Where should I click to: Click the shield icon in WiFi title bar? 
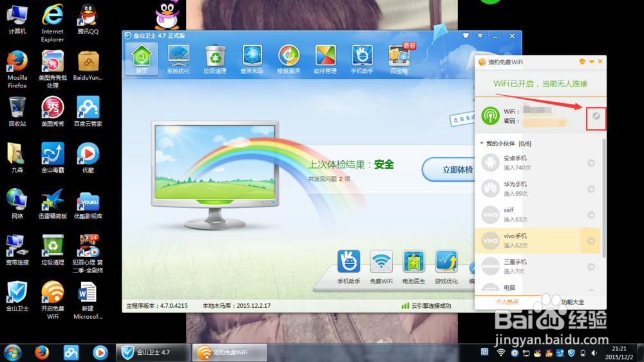coord(582,62)
